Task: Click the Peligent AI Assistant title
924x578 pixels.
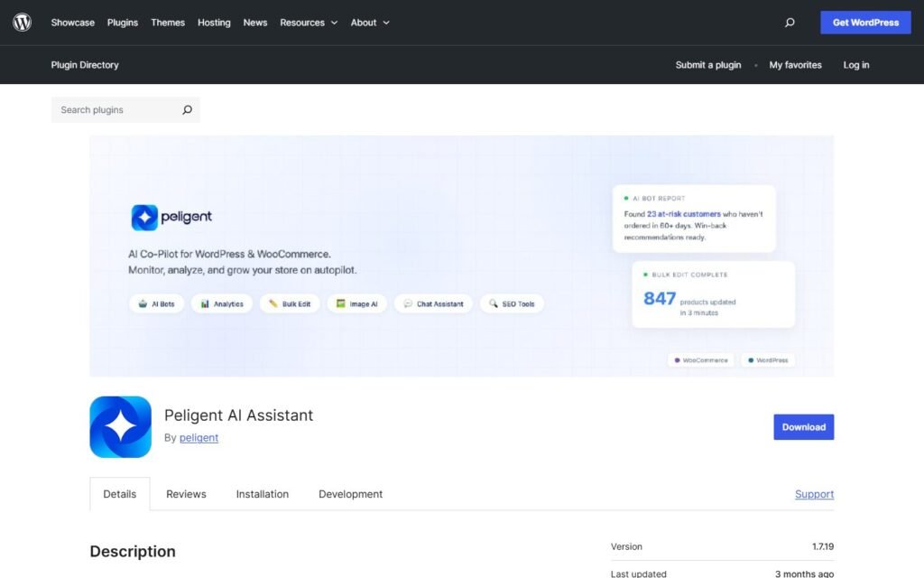Action: (238, 415)
